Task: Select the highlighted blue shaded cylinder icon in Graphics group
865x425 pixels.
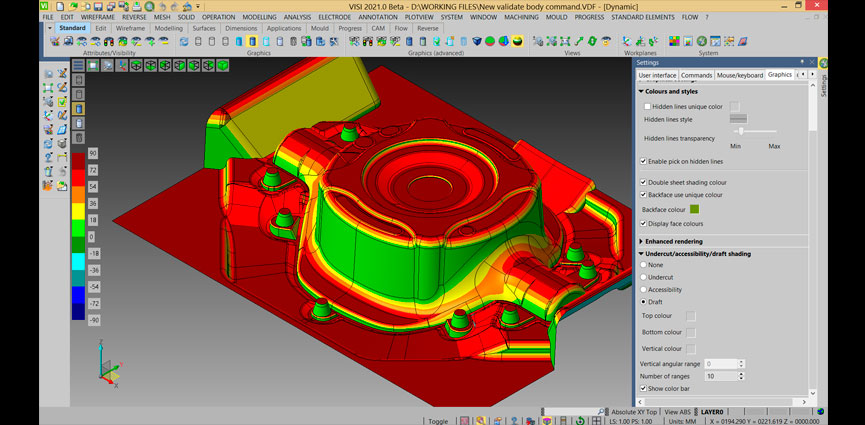Action: point(253,41)
